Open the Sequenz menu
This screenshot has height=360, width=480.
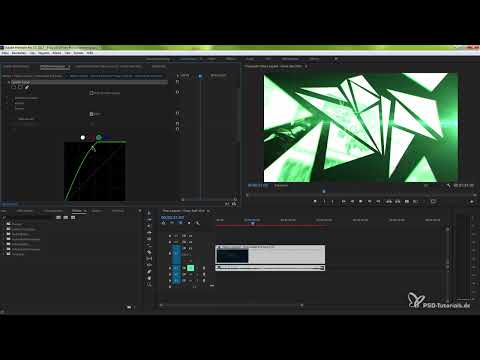44,53
